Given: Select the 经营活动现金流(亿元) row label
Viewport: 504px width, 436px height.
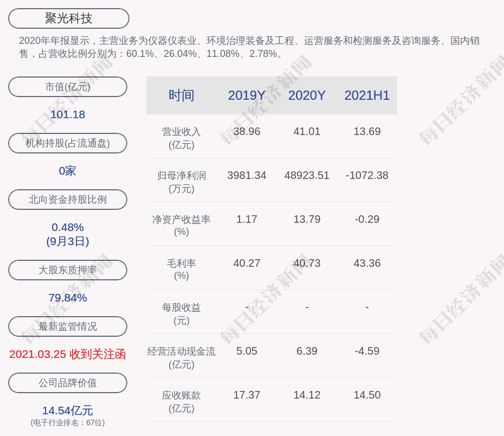Looking at the screenshot, I should (x=182, y=358).
